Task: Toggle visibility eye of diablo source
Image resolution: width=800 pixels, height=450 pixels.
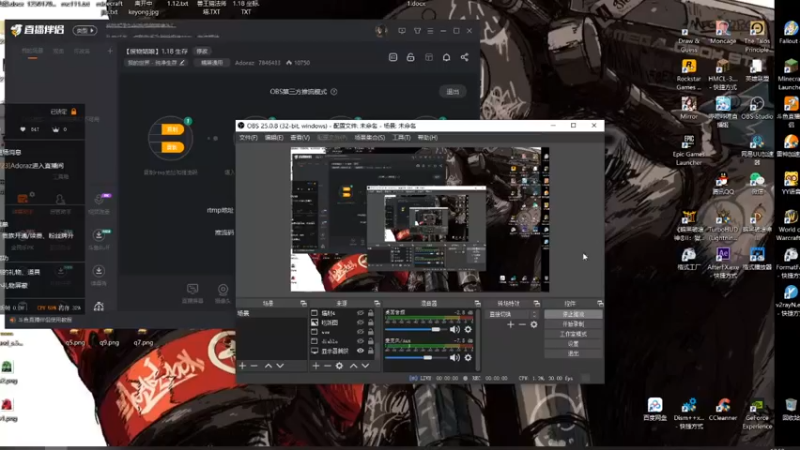Action: (360, 341)
